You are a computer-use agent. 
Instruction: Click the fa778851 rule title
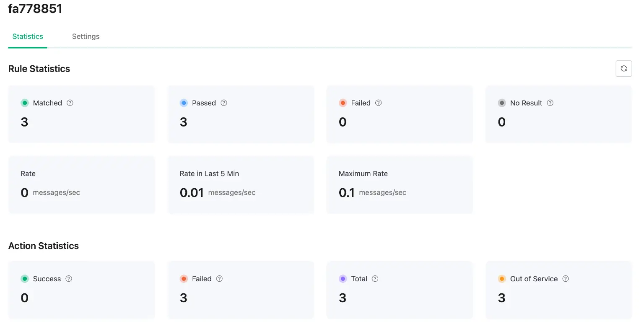[35, 8]
